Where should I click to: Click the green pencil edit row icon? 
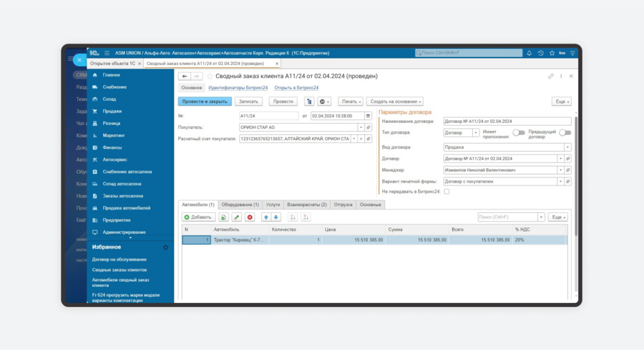236,217
